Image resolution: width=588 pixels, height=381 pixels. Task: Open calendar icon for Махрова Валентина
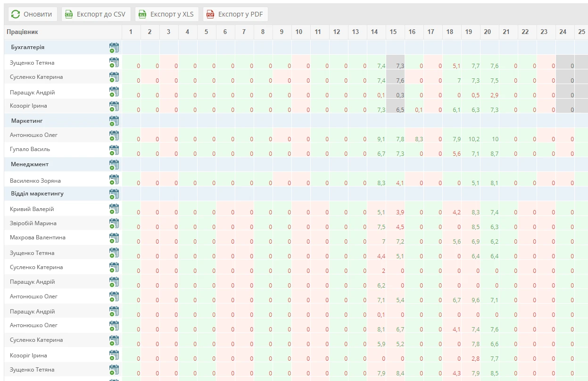tap(114, 238)
